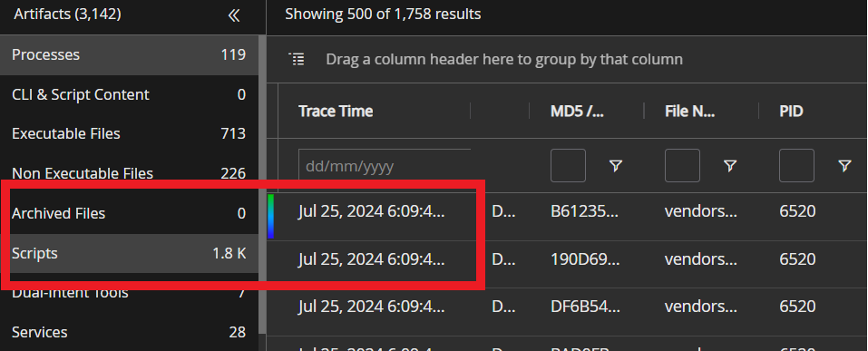Sort by MD5 column header

pos(578,112)
